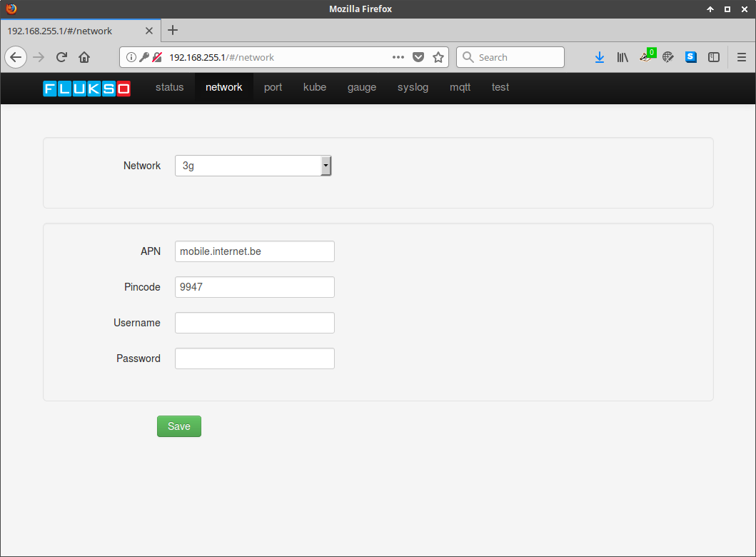
Task: Open the syslog tab
Action: [413, 87]
